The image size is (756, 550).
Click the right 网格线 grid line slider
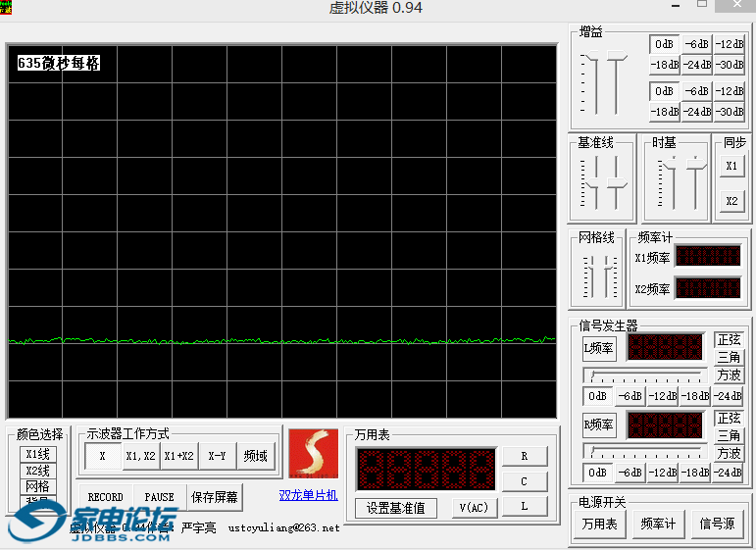607,276
